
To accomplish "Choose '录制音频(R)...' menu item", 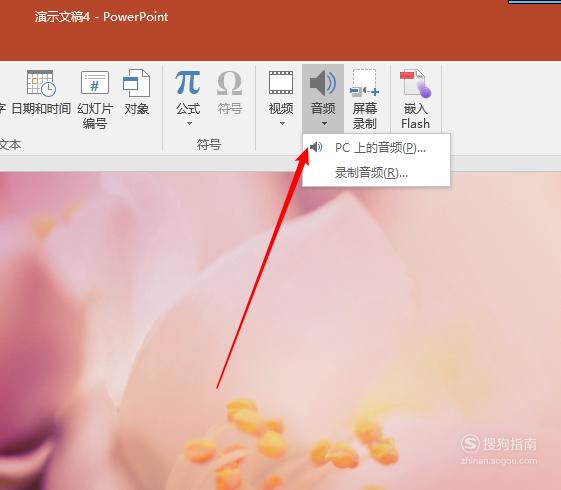I will pyautogui.click(x=376, y=173).
